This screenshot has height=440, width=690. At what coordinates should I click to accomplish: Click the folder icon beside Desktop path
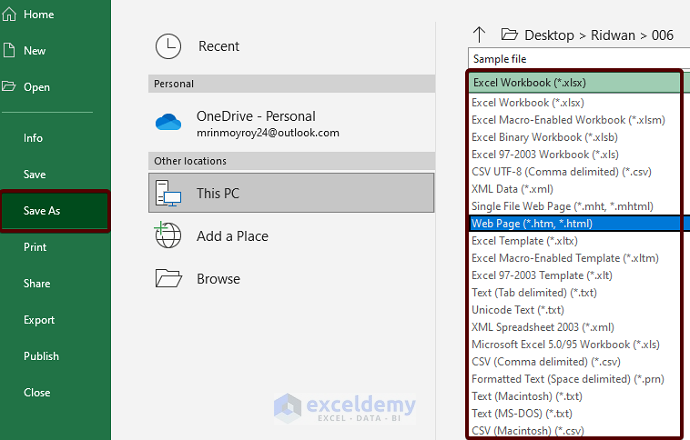509,34
